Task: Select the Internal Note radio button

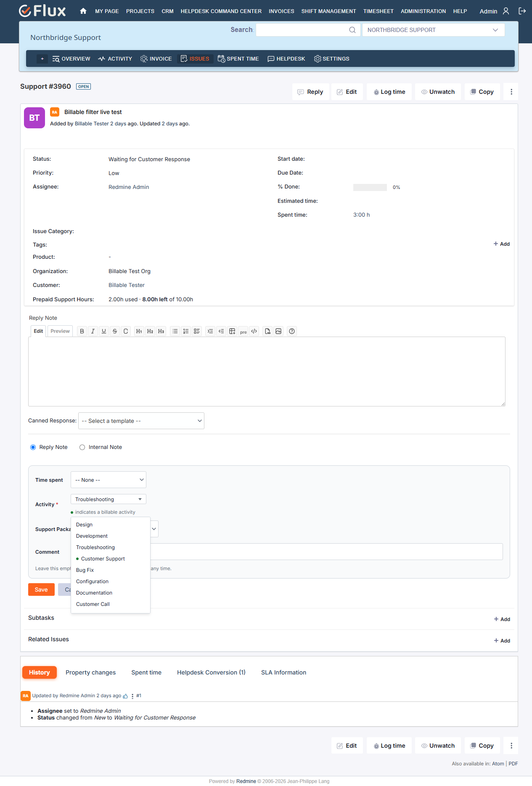Action: coord(82,447)
